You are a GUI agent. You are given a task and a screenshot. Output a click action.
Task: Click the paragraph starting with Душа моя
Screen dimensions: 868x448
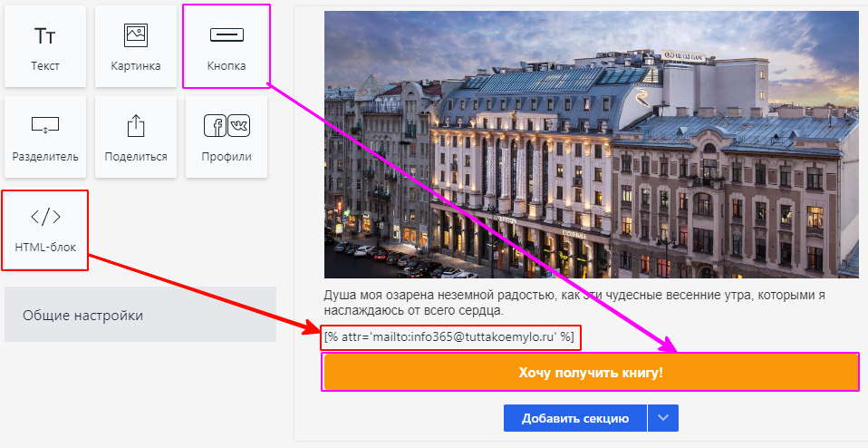point(574,303)
